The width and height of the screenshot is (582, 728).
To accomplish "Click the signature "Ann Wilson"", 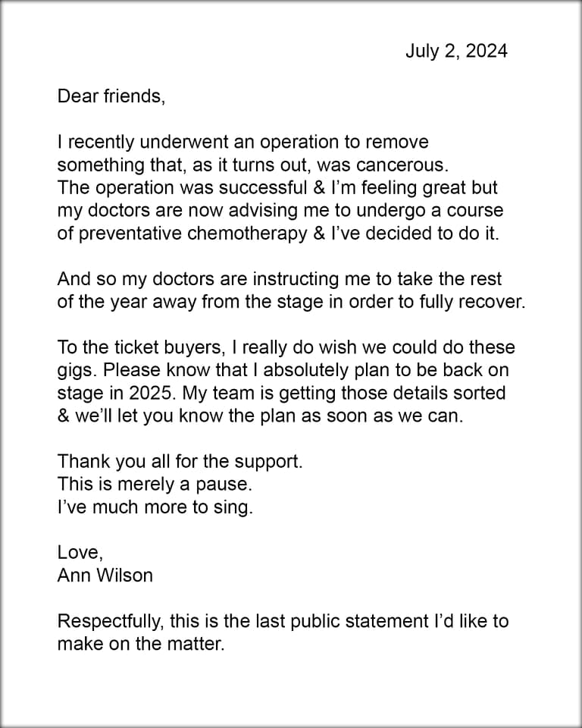I will 105,576.
